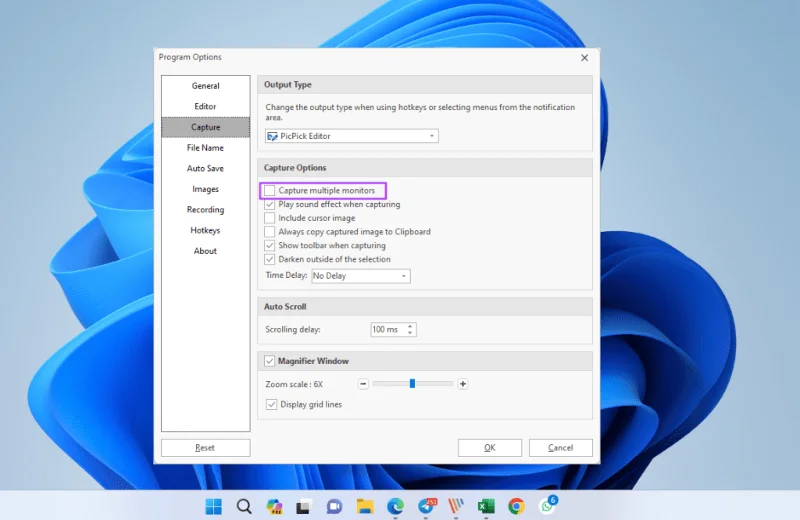The image size is (800, 520).
Task: Open Telegram from taskbar
Action: (x=427, y=506)
